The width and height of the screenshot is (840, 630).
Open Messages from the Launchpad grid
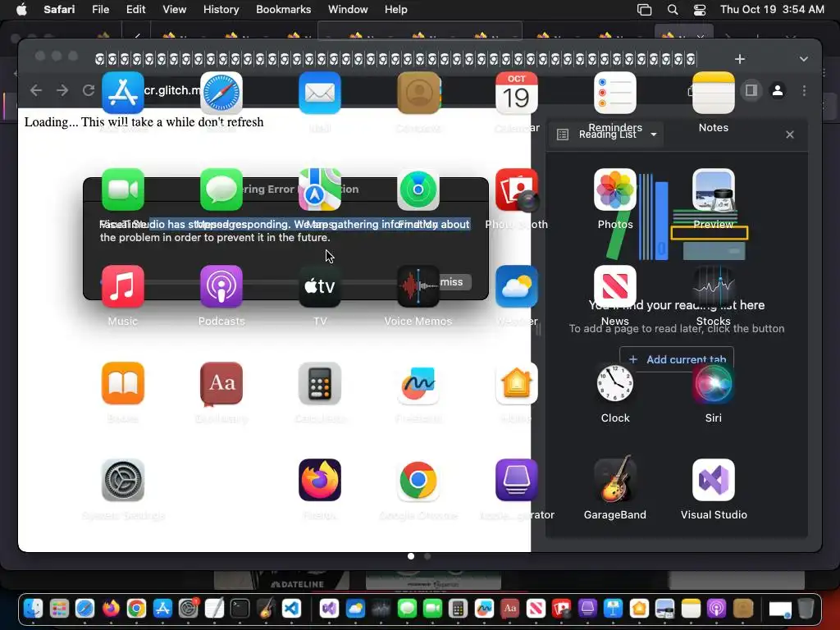pos(221,189)
